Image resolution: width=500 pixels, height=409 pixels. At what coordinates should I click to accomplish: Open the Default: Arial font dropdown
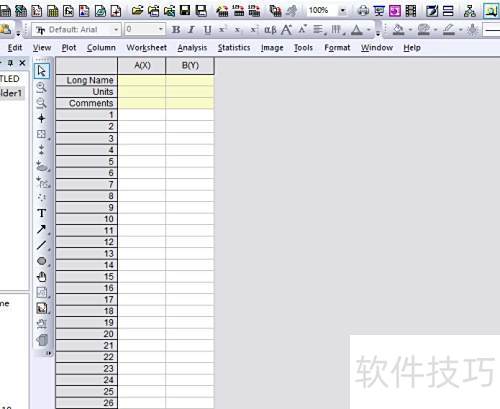[76, 30]
